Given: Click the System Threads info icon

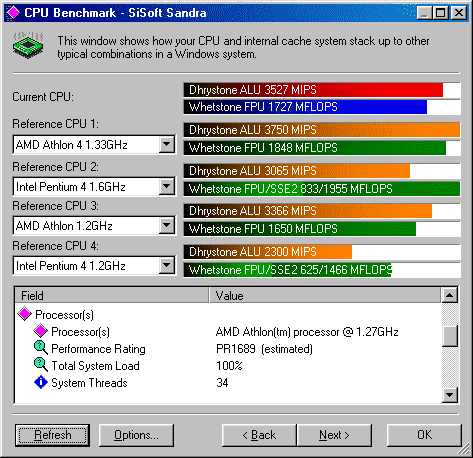Looking at the screenshot, I should [x=41, y=382].
